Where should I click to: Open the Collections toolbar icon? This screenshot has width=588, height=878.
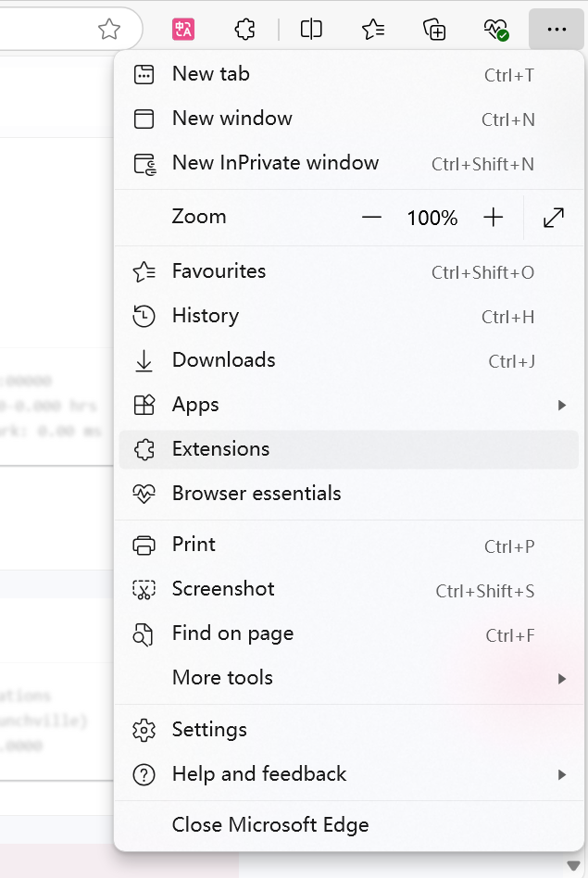[x=434, y=30]
